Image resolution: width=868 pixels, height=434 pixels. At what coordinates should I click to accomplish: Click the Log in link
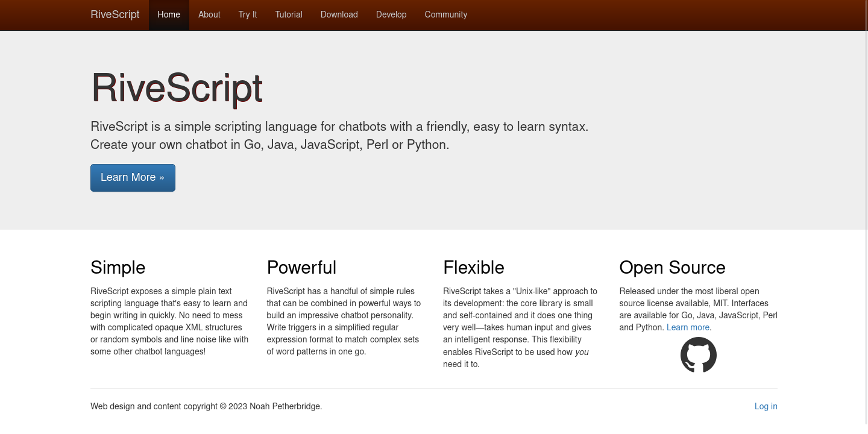pyautogui.click(x=766, y=406)
